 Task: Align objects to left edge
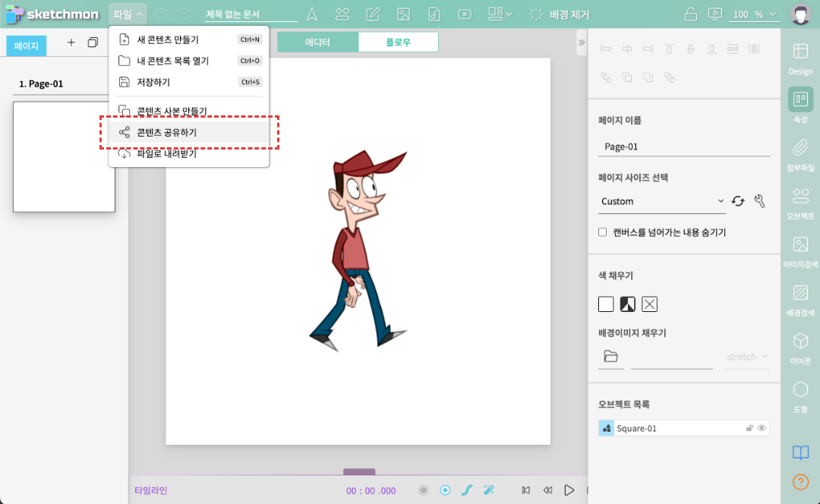click(606, 49)
